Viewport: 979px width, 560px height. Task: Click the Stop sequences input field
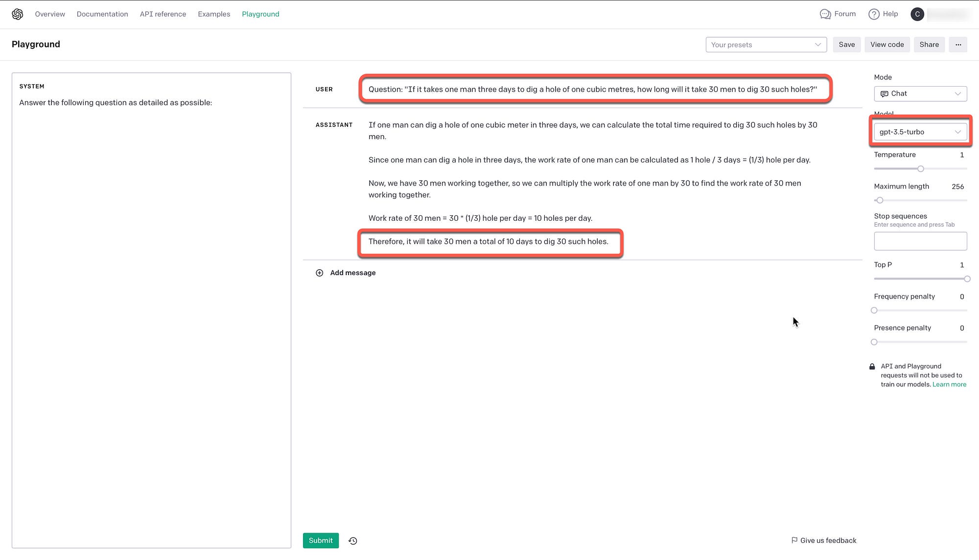point(920,241)
